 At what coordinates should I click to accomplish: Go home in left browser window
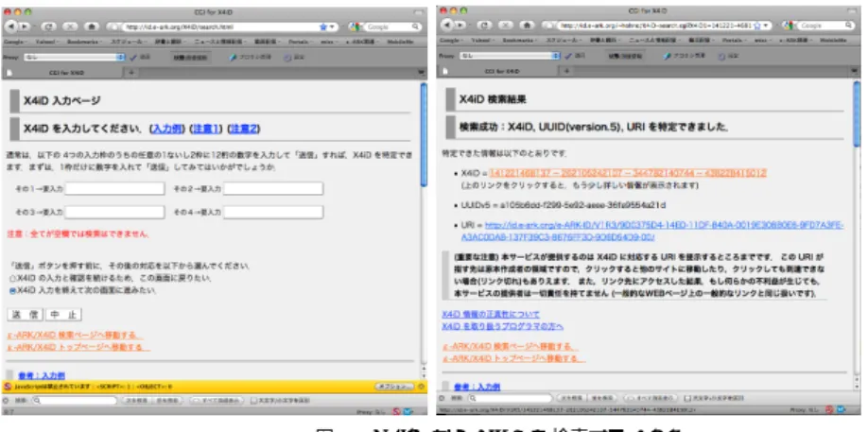click(92, 26)
